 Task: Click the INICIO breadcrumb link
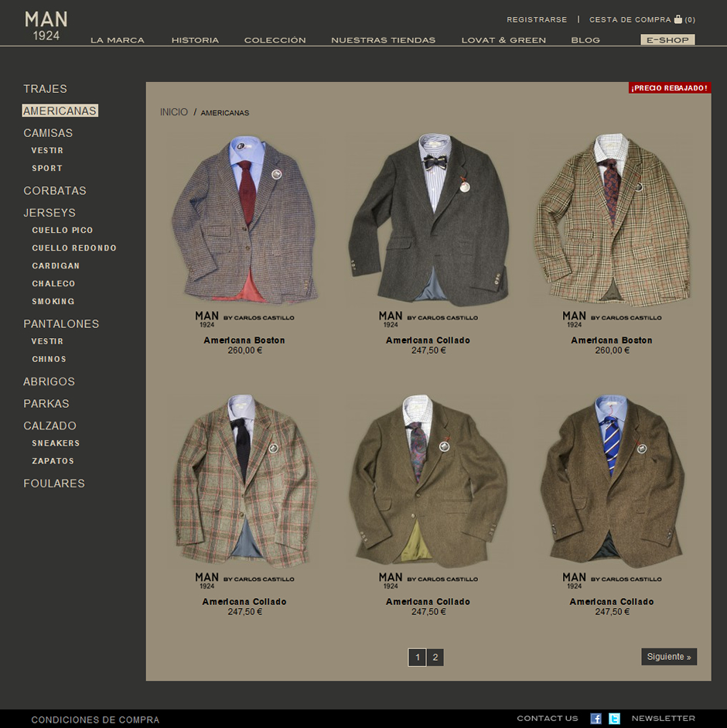click(x=173, y=112)
